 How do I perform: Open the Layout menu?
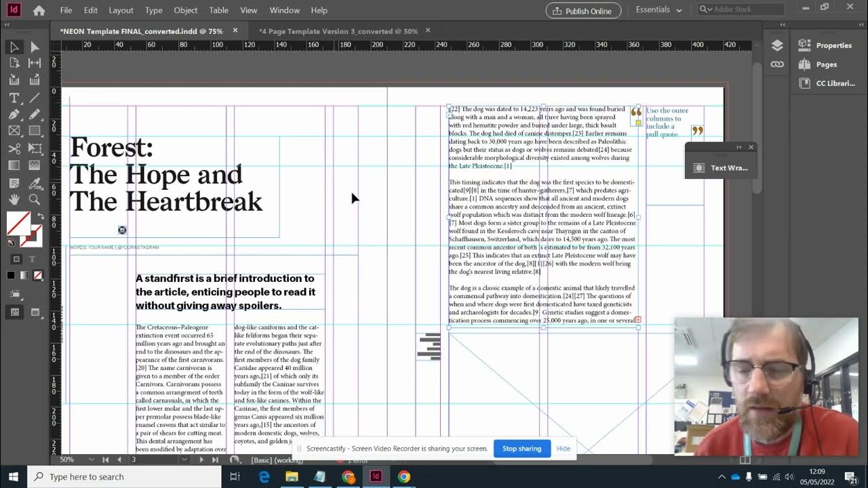click(x=121, y=10)
